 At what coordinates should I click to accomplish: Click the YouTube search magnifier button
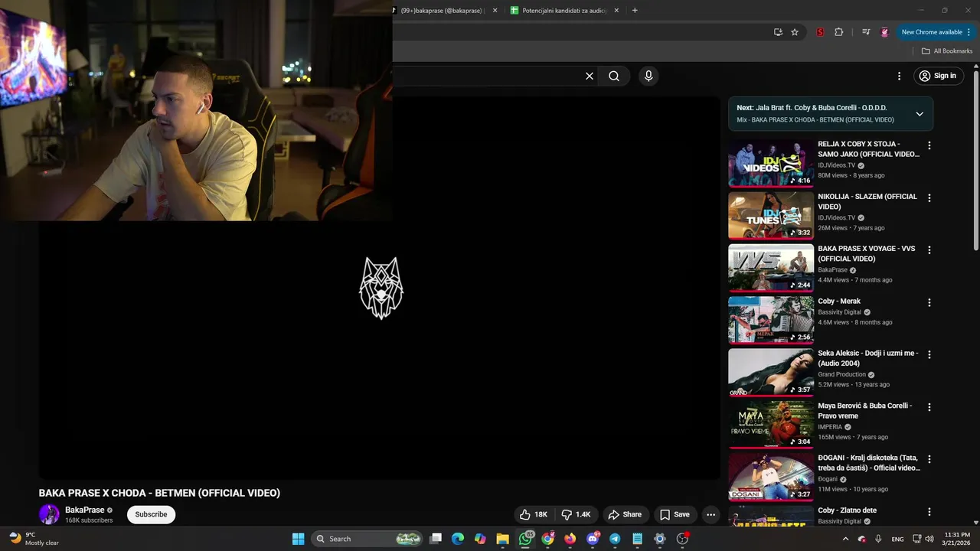(614, 76)
